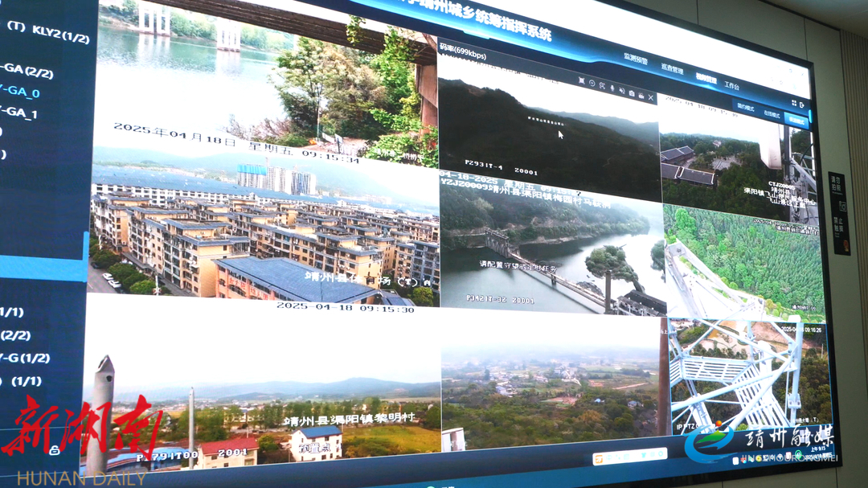Open the 工作台 workbench tab
Screen dimensions: 868x488
point(731,85)
